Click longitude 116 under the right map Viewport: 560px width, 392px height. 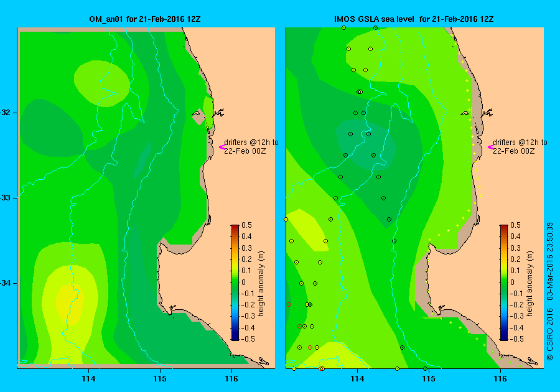(500, 379)
